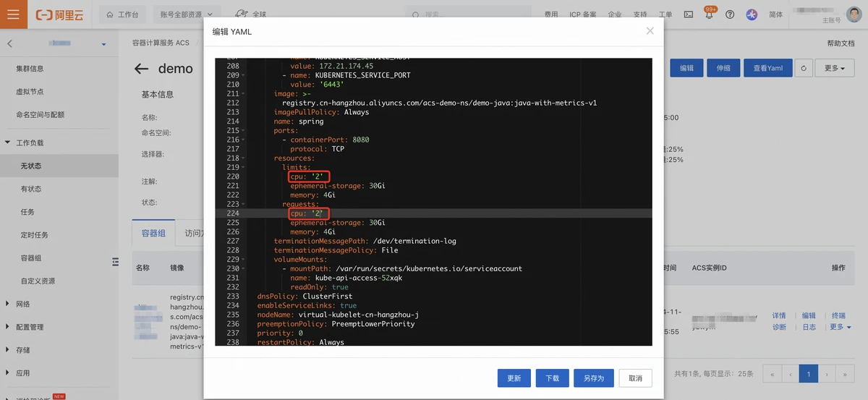Click the user avatar icon
The height and width of the screenshot is (400, 868).
[x=752, y=14]
